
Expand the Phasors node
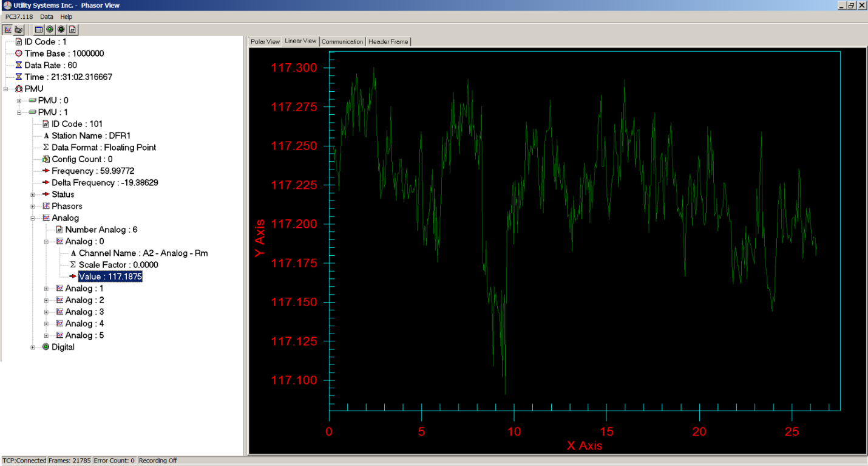point(33,207)
